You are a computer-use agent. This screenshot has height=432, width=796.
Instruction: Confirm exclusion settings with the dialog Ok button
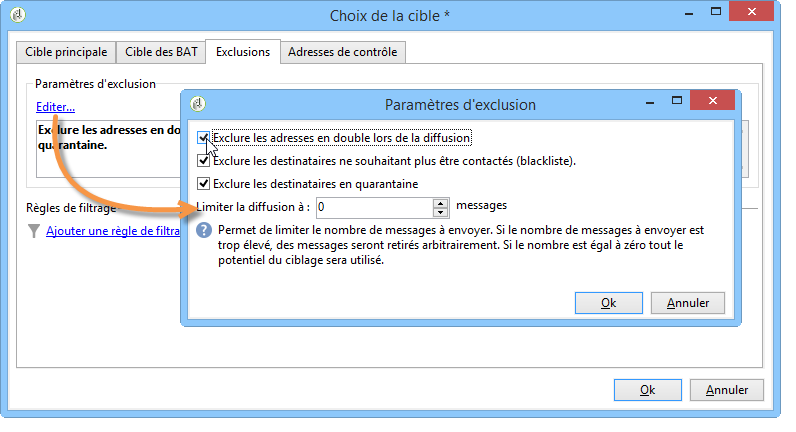[609, 303]
